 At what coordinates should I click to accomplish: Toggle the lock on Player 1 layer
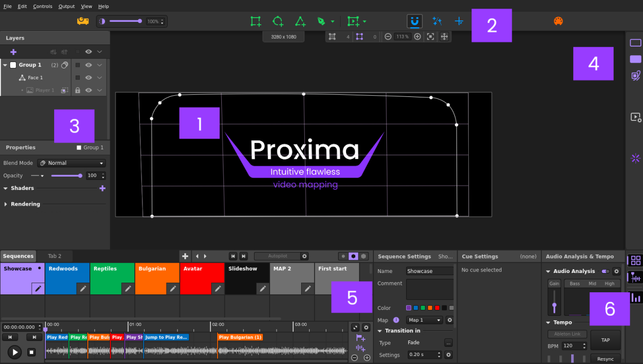click(78, 90)
